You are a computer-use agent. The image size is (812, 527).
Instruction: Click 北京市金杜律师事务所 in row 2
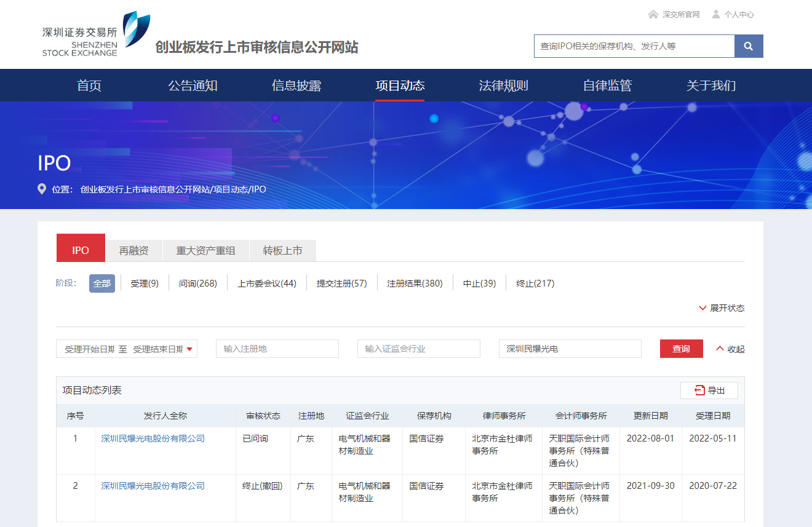(503, 492)
